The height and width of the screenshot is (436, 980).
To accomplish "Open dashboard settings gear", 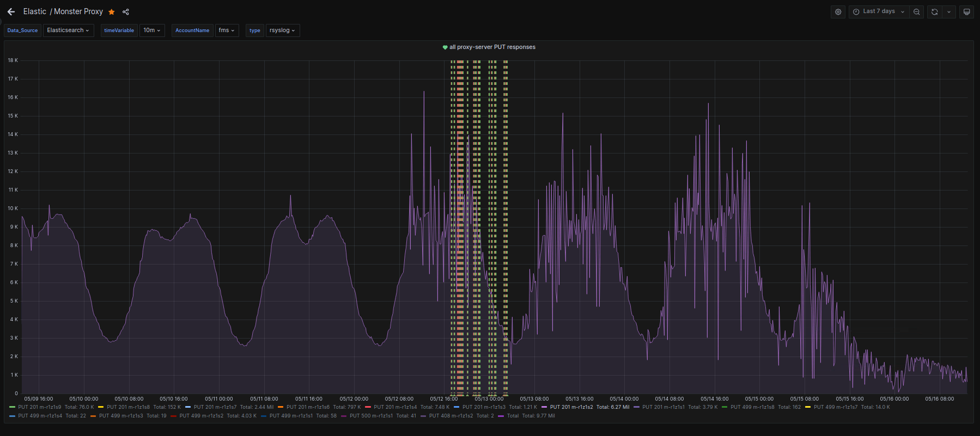I will click(838, 11).
